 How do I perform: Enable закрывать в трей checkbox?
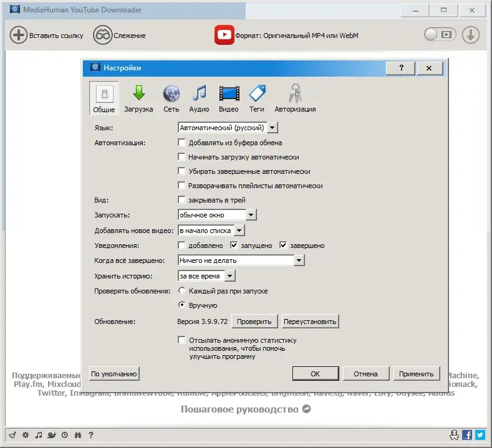[x=181, y=200]
